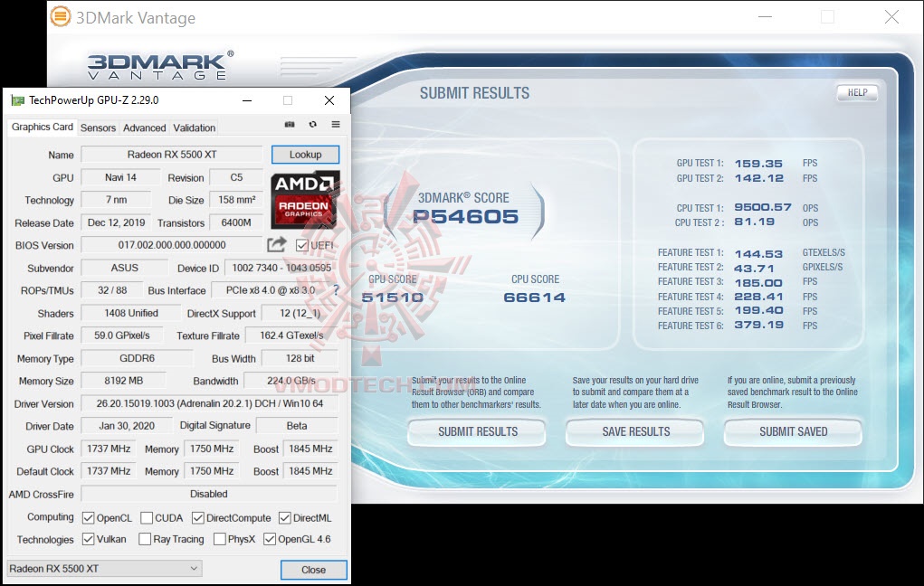Screen dimensions: 924x586
Task: Click the Die Size 158 mm² value
Action: [237, 200]
